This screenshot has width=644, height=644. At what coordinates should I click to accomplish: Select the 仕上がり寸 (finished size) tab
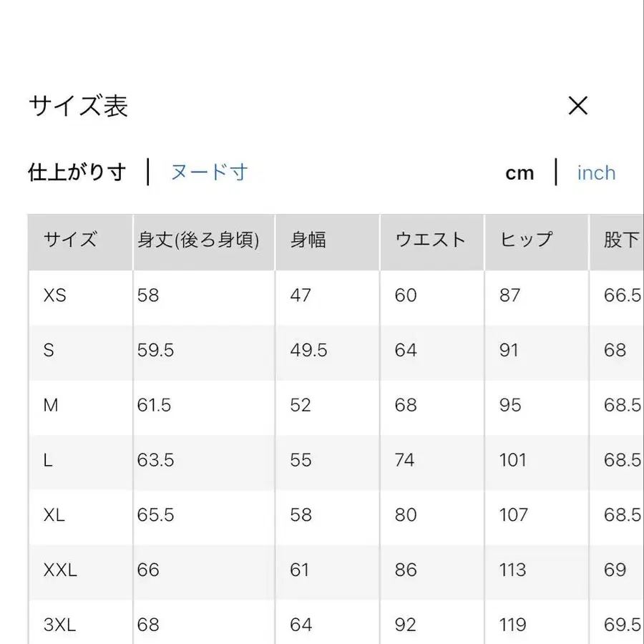tap(77, 172)
